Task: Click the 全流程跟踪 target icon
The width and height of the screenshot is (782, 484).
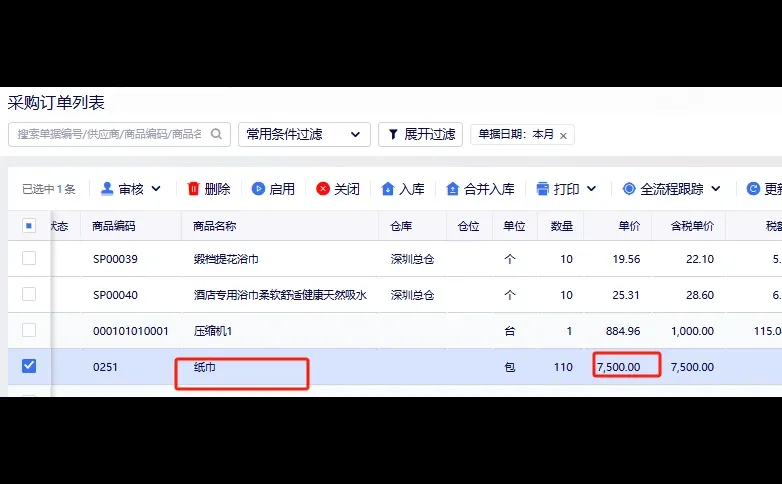Action: coord(629,189)
